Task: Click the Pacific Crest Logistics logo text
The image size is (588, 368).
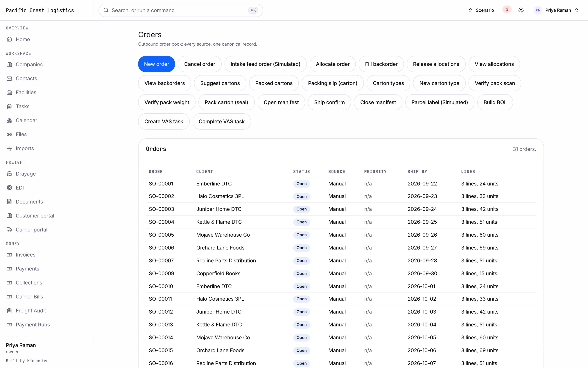Action: coord(40,10)
